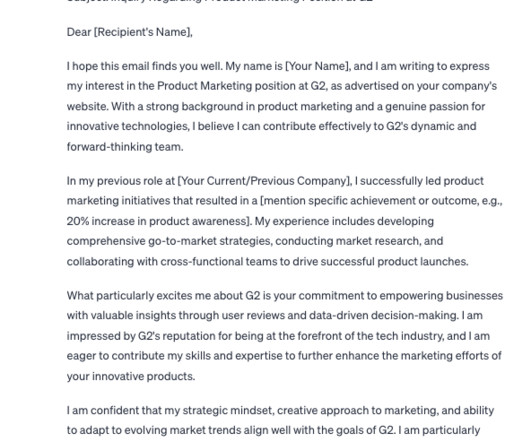This screenshot has height=442, width=531.
Task: Click the [Your Current/Previous Company] placeholder
Action: 264,181
